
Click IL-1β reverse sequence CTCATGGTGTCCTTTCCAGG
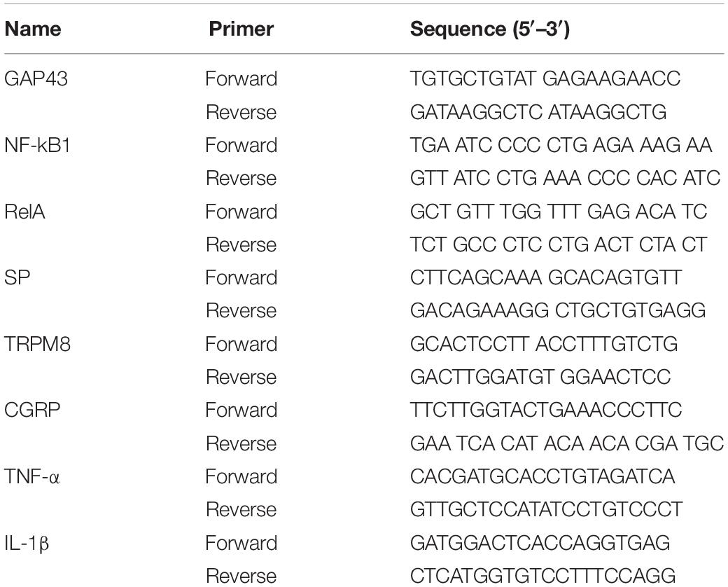[x=542, y=576]
